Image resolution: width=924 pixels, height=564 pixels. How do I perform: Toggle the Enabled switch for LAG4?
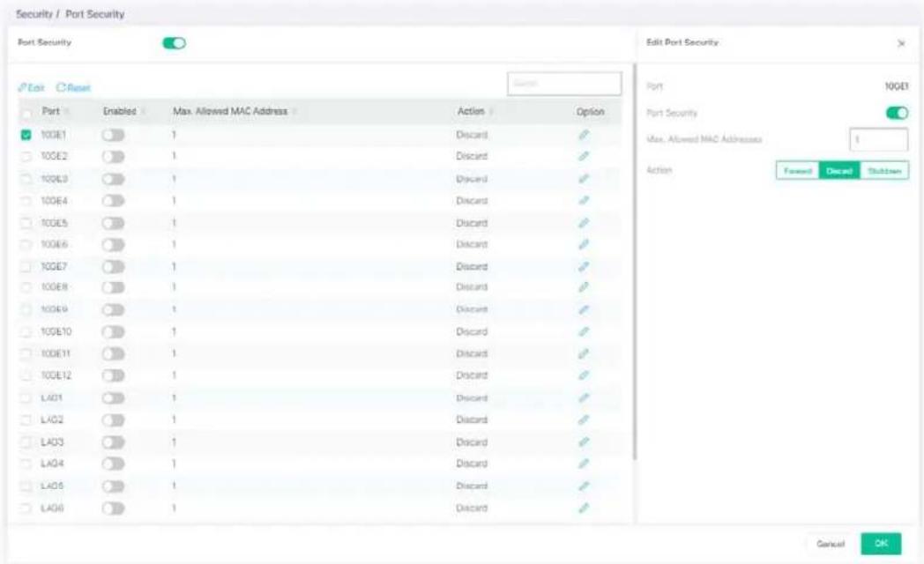(x=113, y=464)
